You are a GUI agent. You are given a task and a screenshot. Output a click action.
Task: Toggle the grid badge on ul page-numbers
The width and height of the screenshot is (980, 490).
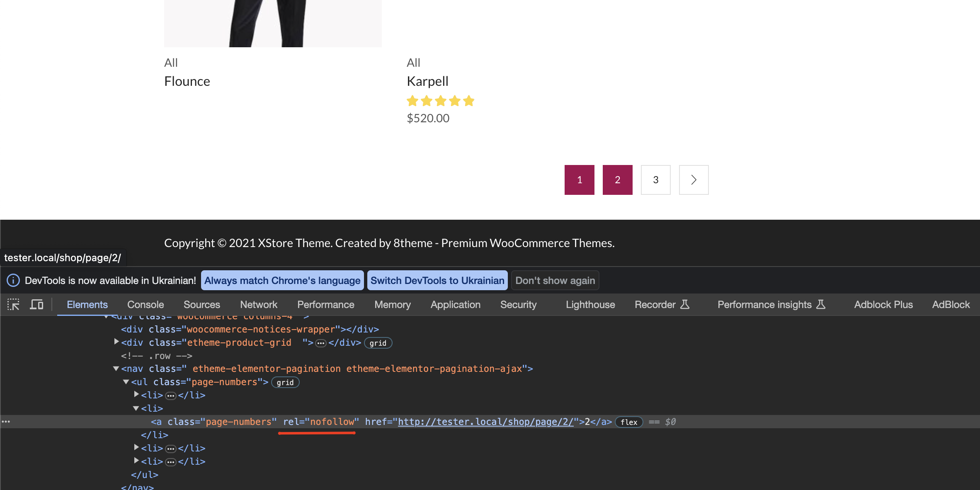pos(285,383)
